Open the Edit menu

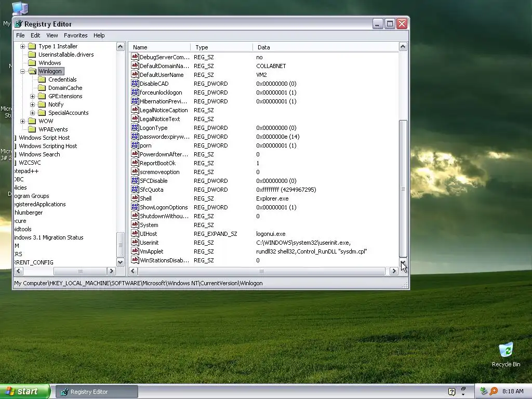click(x=35, y=35)
